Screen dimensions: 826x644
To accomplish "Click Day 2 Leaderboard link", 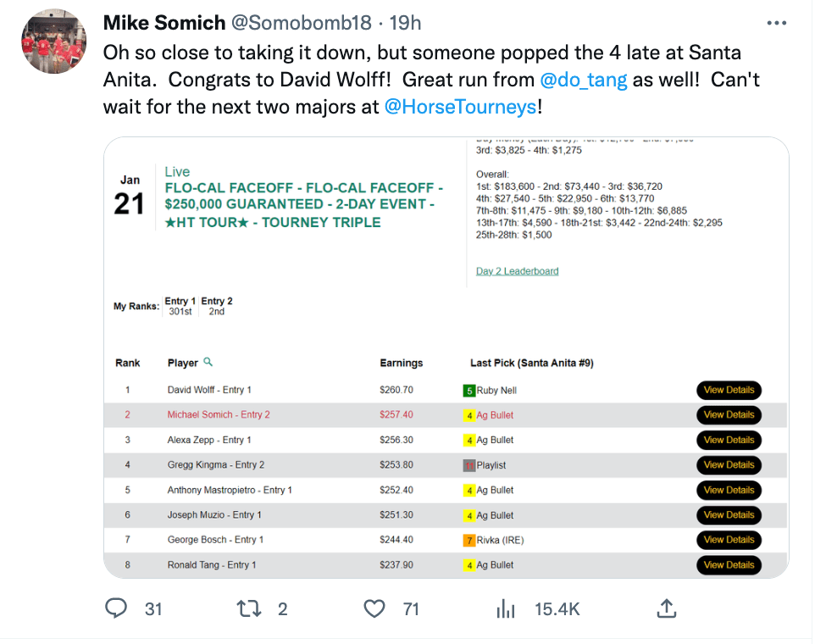I will point(517,271).
